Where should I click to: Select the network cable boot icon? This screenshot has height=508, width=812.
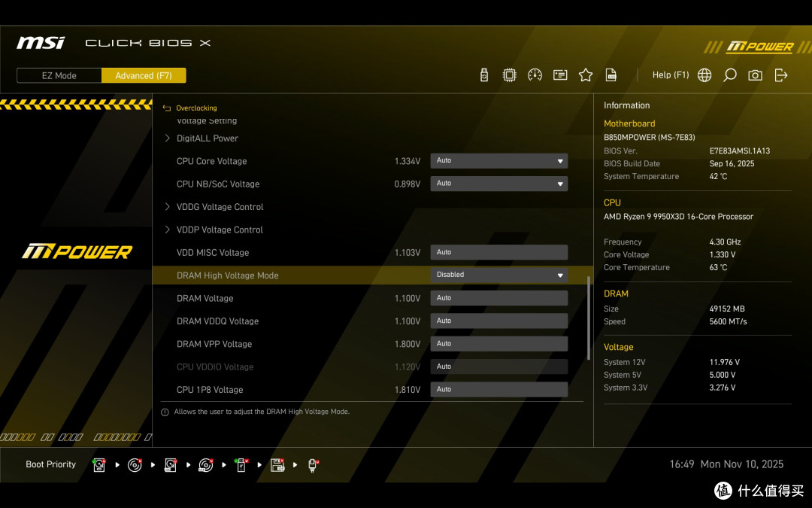pyautogui.click(x=313, y=465)
